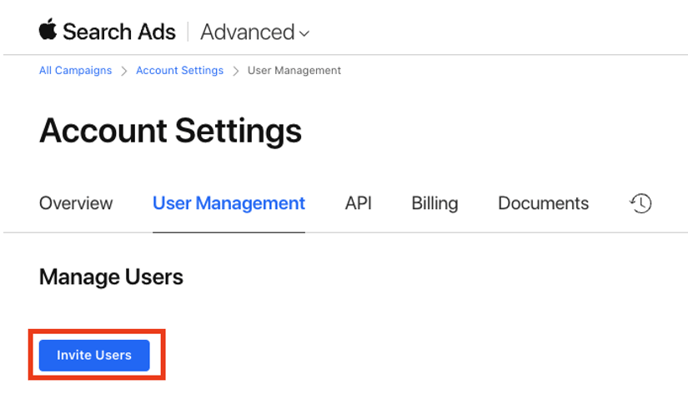The image size is (688, 394).
Task: Click the Search Ads title text
Action: 119,32
